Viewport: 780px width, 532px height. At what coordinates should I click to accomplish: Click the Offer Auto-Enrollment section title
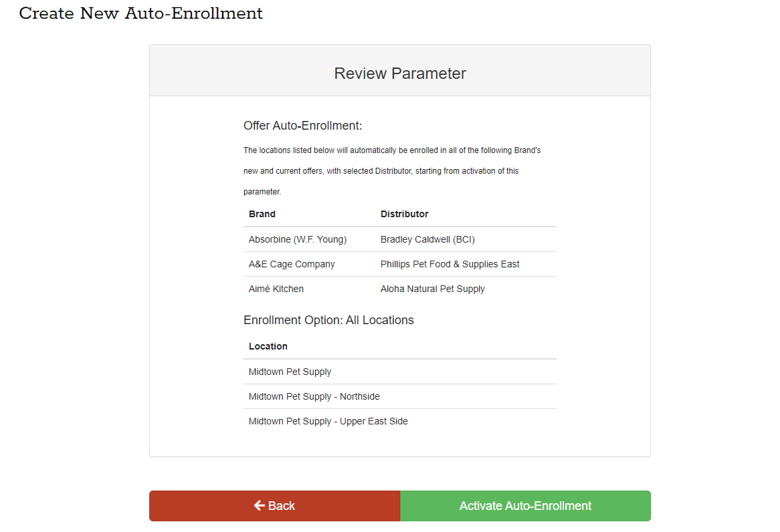pyautogui.click(x=302, y=126)
